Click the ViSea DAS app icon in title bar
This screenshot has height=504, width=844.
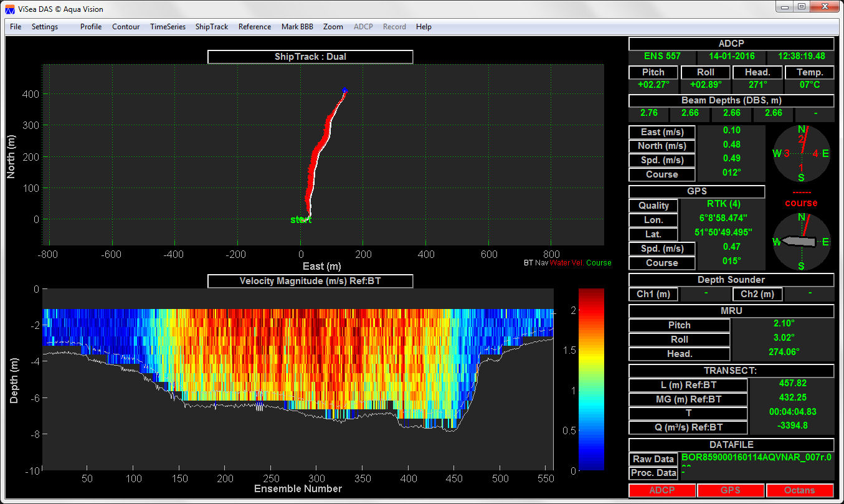click(10, 9)
